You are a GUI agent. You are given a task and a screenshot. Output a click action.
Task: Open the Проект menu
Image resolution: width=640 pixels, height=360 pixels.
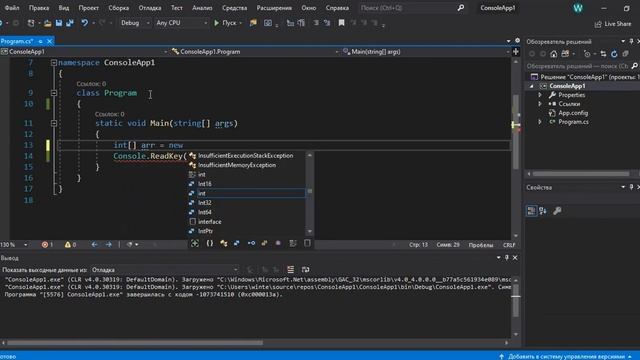(89, 8)
